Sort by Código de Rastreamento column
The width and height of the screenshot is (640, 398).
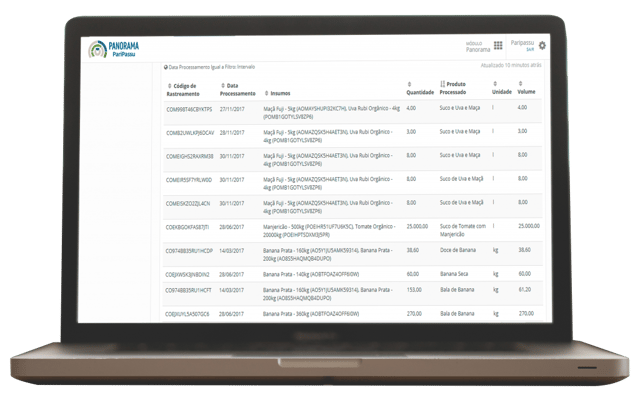pyautogui.click(x=183, y=90)
